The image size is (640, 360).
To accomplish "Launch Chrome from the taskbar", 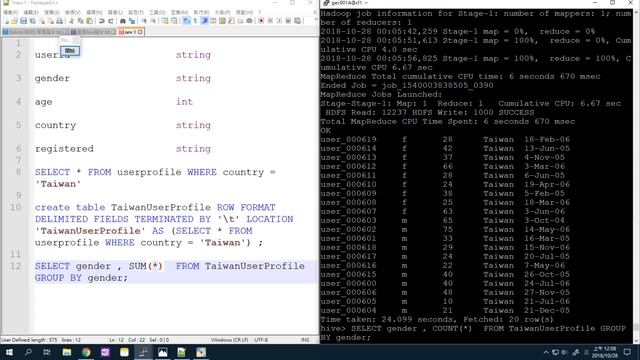I will (86, 352).
